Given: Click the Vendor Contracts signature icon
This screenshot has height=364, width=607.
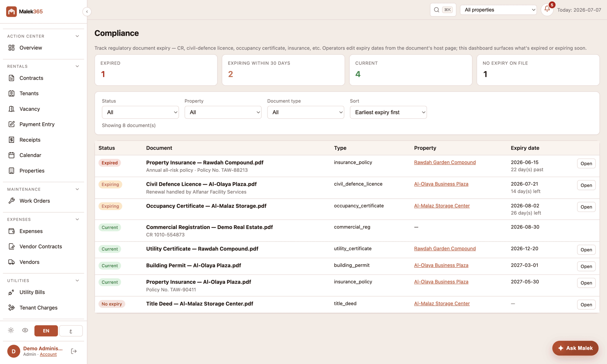Looking at the screenshot, I should (x=11, y=246).
